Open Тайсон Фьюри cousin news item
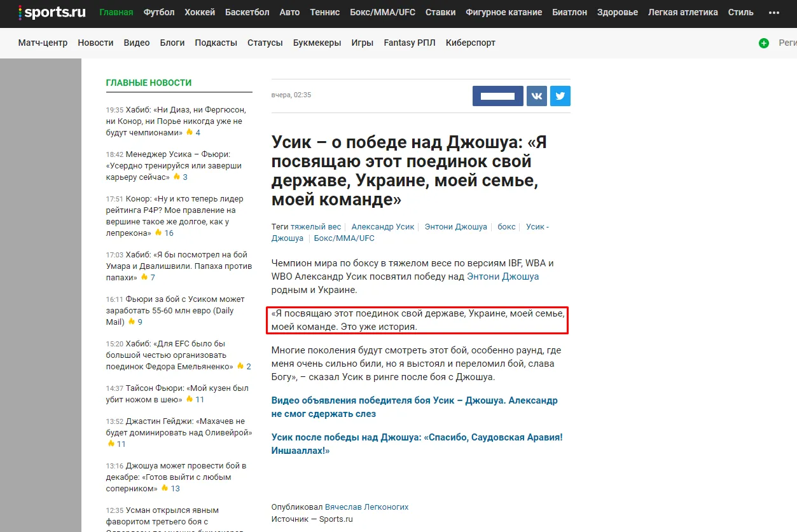This screenshot has width=797, height=532. tap(177, 393)
